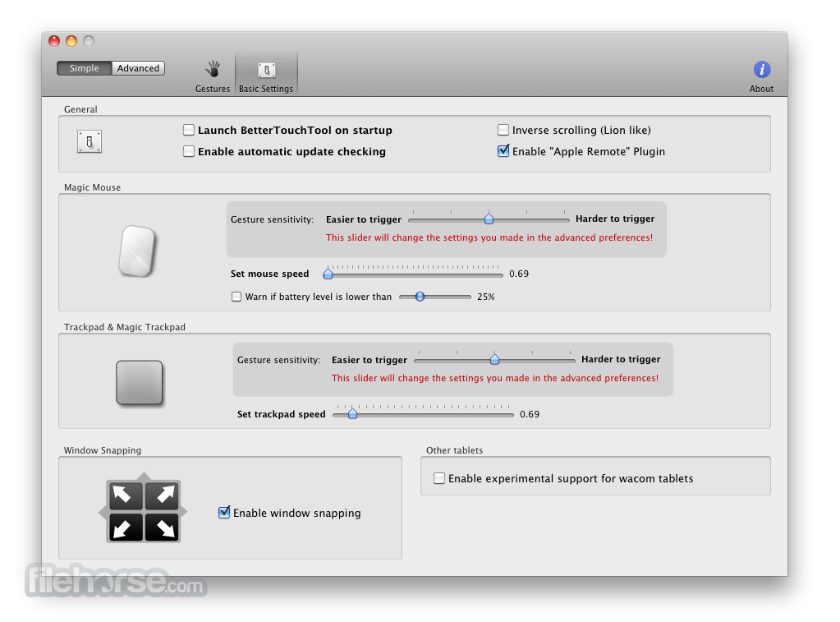Uncheck Enable window snapping

224,513
